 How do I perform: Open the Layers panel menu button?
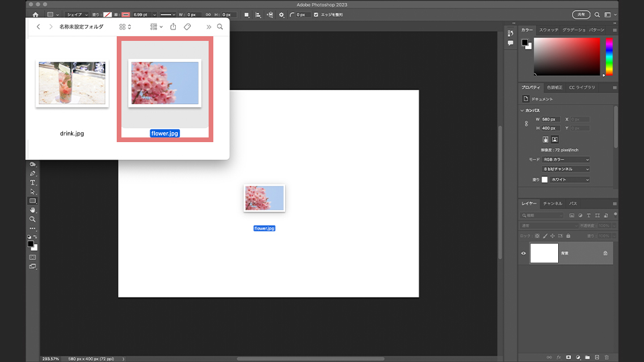coord(615,204)
